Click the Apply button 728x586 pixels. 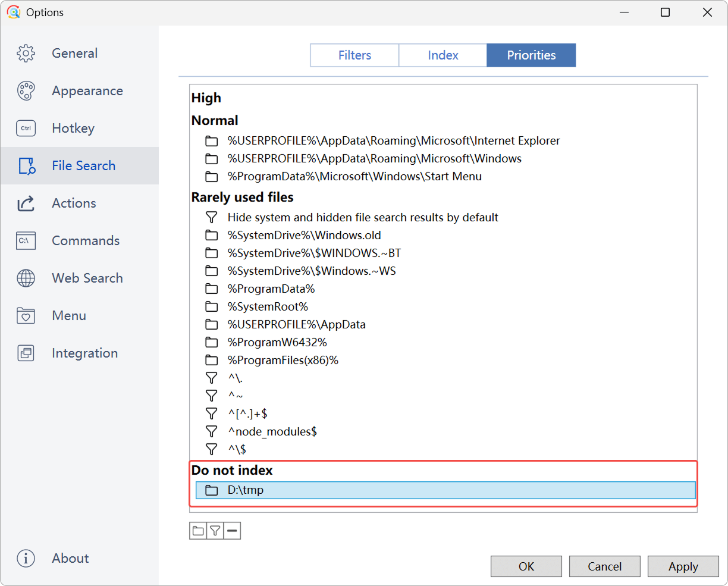pyautogui.click(x=683, y=566)
